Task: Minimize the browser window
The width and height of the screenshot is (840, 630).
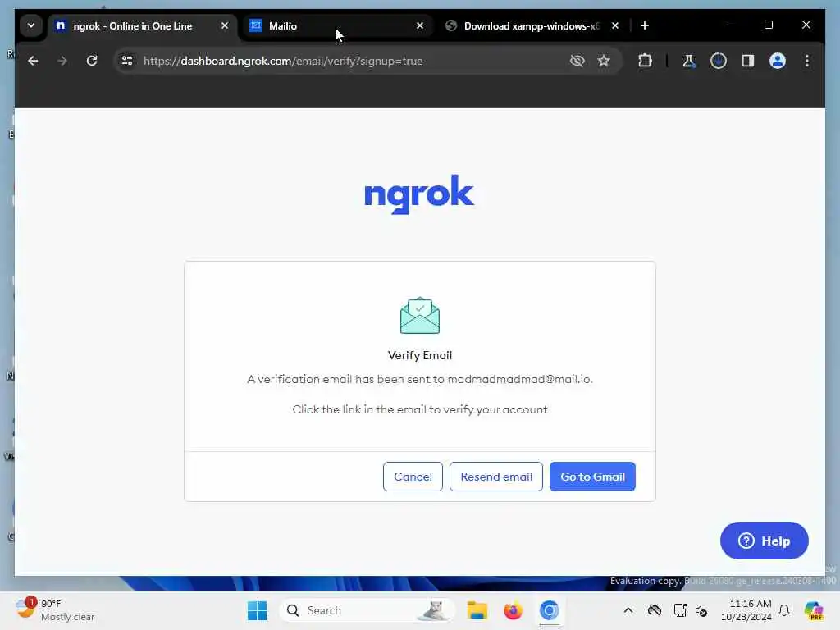Action: pyautogui.click(x=731, y=25)
